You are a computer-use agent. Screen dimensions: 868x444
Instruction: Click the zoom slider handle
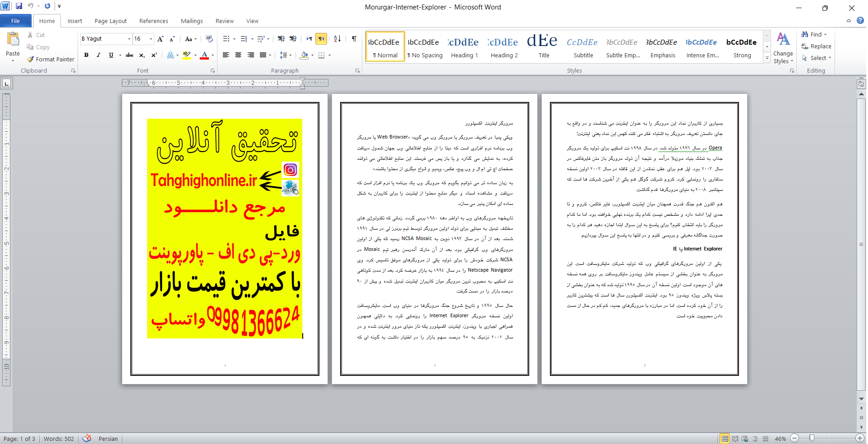coord(812,438)
